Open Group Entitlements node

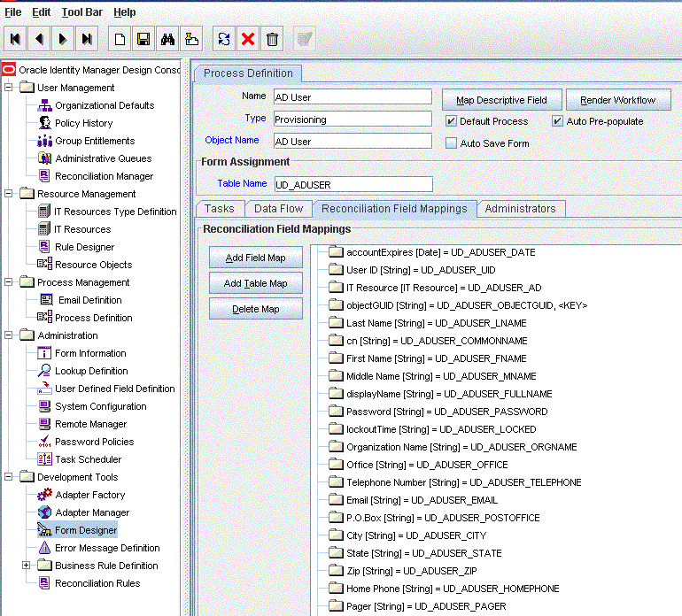click(86, 141)
